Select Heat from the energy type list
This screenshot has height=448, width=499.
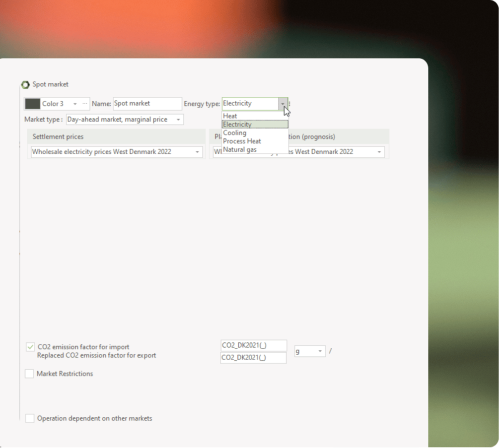[230, 116]
